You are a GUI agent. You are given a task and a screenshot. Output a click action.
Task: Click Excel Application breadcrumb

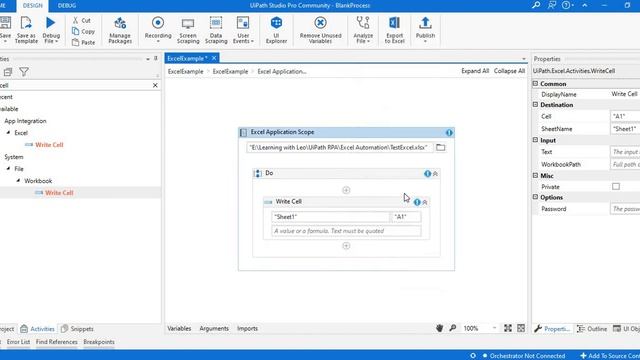pyautogui.click(x=282, y=71)
